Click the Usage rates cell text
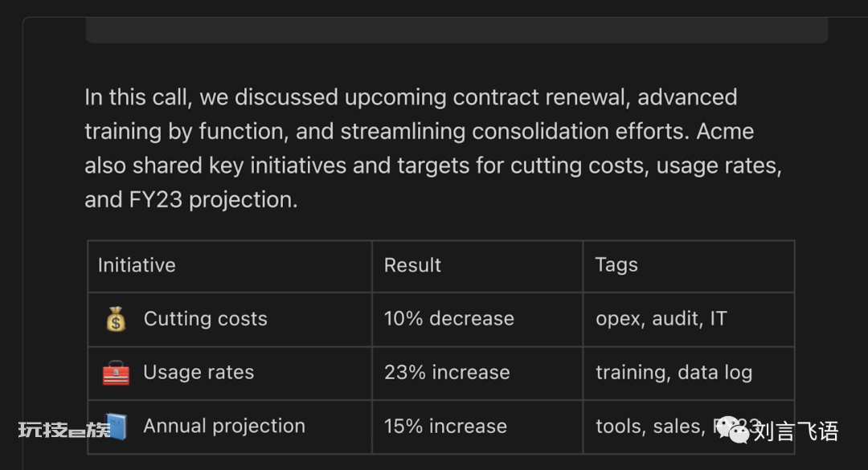The height and width of the screenshot is (470, 868). (199, 373)
